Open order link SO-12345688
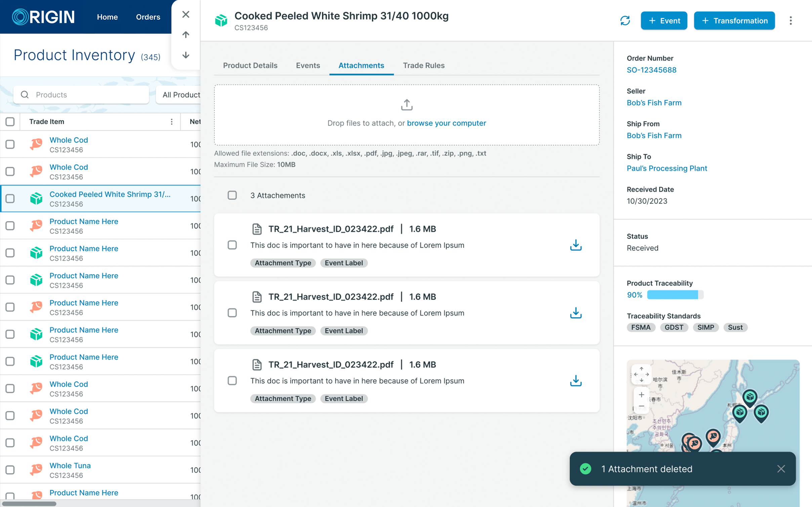Image resolution: width=812 pixels, height=507 pixels. coord(651,70)
